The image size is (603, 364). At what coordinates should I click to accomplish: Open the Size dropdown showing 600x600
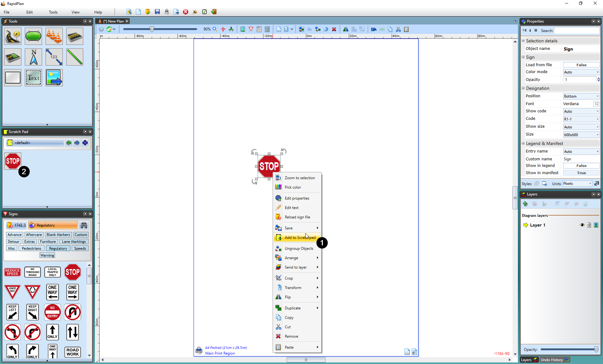pyautogui.click(x=581, y=135)
